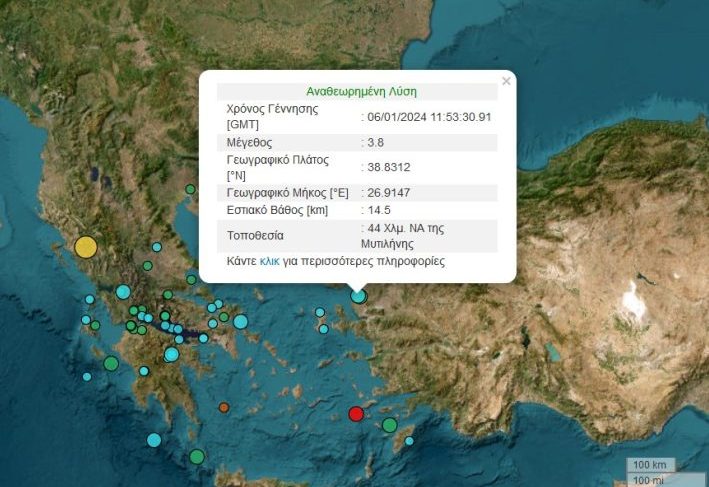Click the Αναθεωρημένη Λύση popup header
Viewport: 709px width, 487px height.
pyautogui.click(x=357, y=90)
